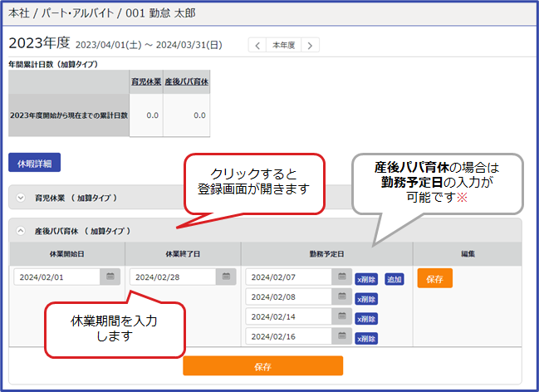539x392 pixels.
Task: Click the 本年度 button
Action: 284,46
